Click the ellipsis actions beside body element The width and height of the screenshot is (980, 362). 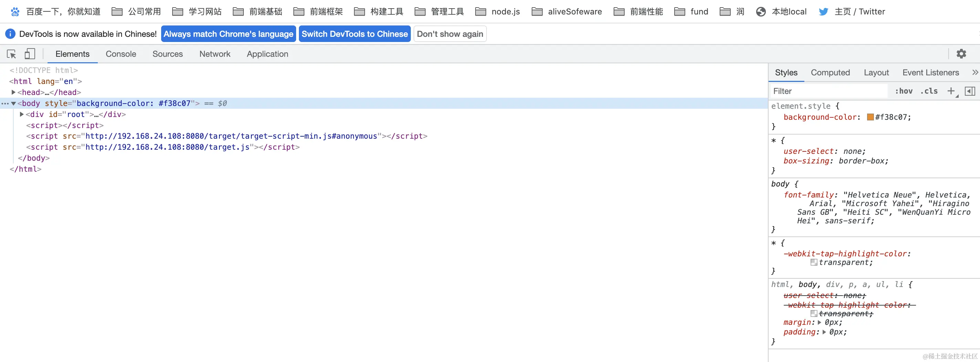tap(4, 104)
